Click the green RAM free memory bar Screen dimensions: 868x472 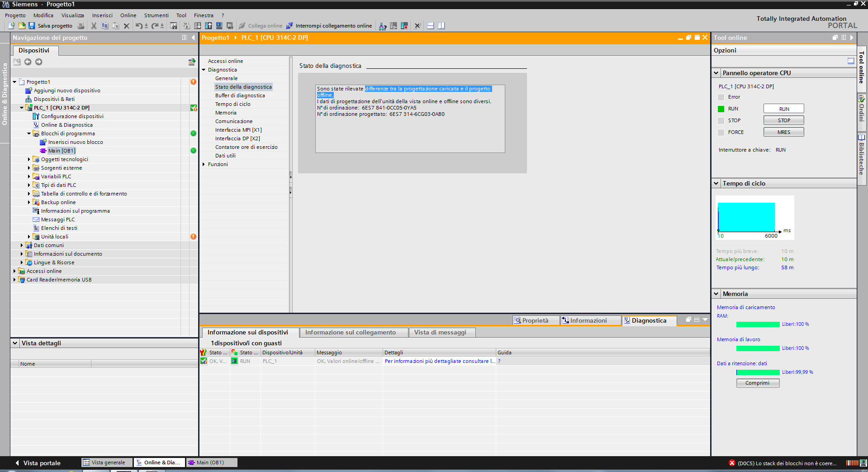pyautogui.click(x=758, y=324)
